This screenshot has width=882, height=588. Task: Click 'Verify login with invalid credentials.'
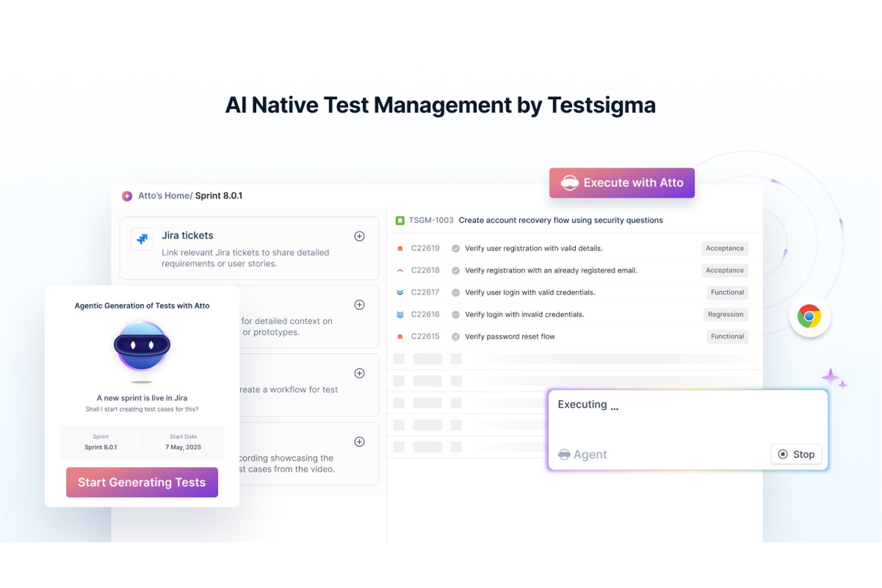coord(524,315)
